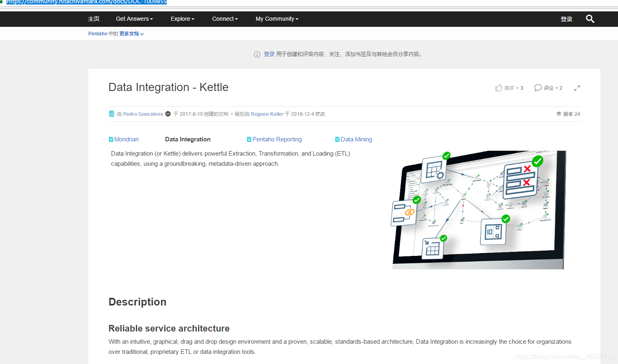Click document icon before Pentaho Reporting

coord(249,139)
